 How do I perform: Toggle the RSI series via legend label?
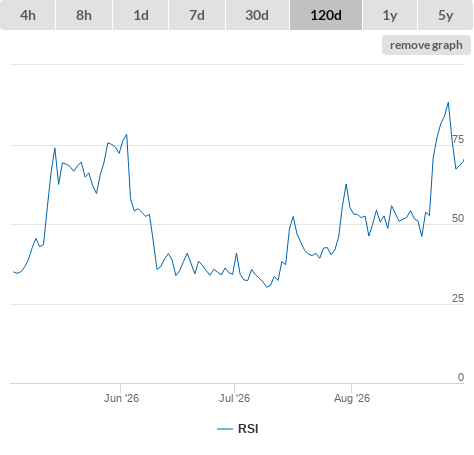tap(248, 429)
